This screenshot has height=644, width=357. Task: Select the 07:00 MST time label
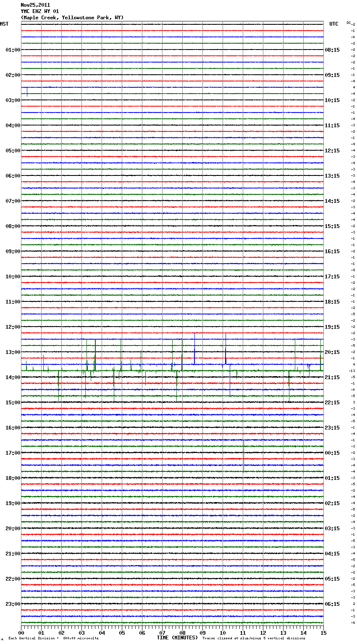(x=13, y=201)
